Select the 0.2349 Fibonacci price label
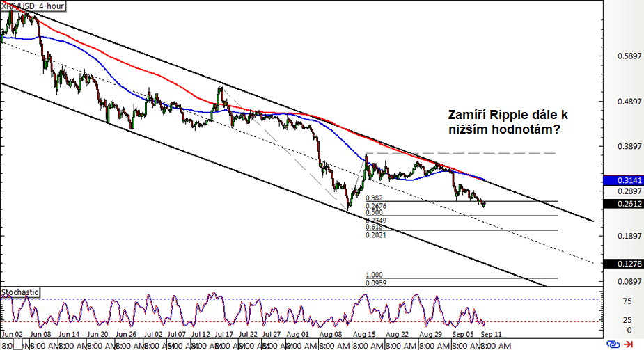Viewport: 644px width, 350px height. point(376,221)
